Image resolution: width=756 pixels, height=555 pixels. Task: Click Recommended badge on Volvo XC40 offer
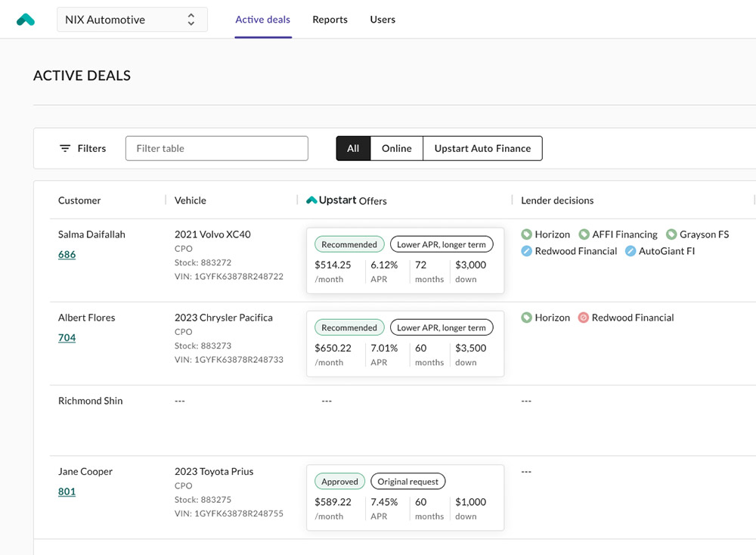pyautogui.click(x=349, y=244)
